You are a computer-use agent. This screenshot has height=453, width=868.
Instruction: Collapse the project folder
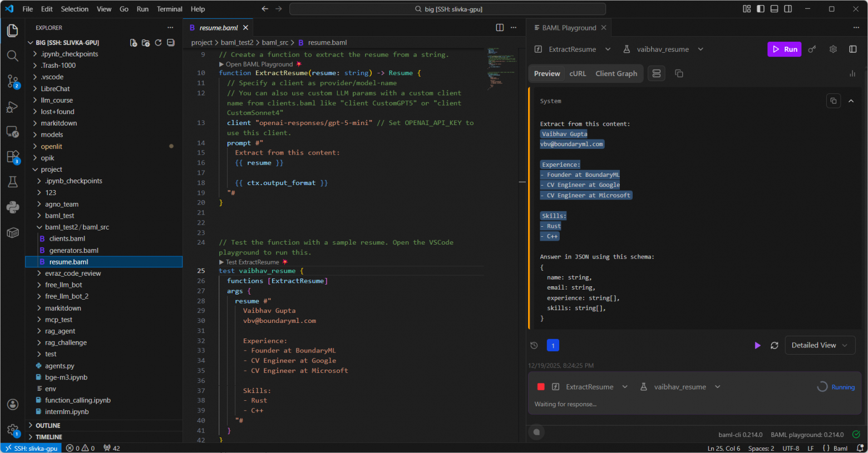pyautogui.click(x=51, y=170)
